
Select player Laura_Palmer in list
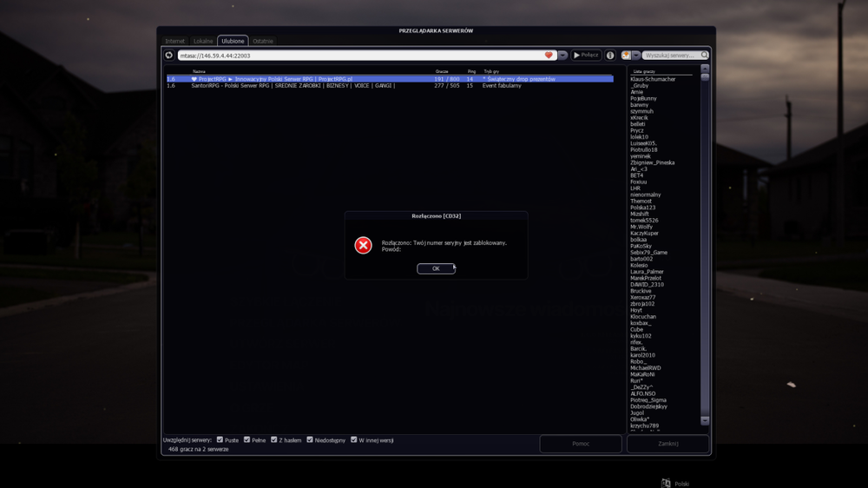(x=647, y=272)
